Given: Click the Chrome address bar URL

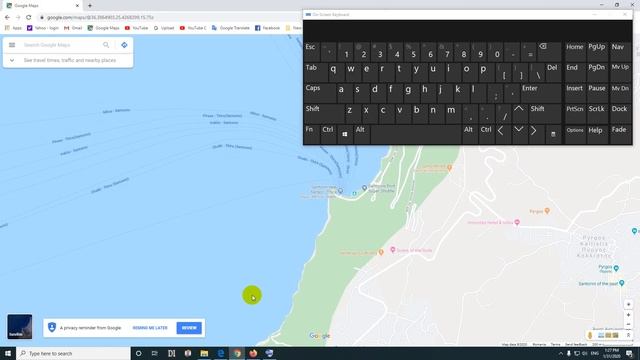Looking at the screenshot, I should pyautogui.click(x=100, y=18).
